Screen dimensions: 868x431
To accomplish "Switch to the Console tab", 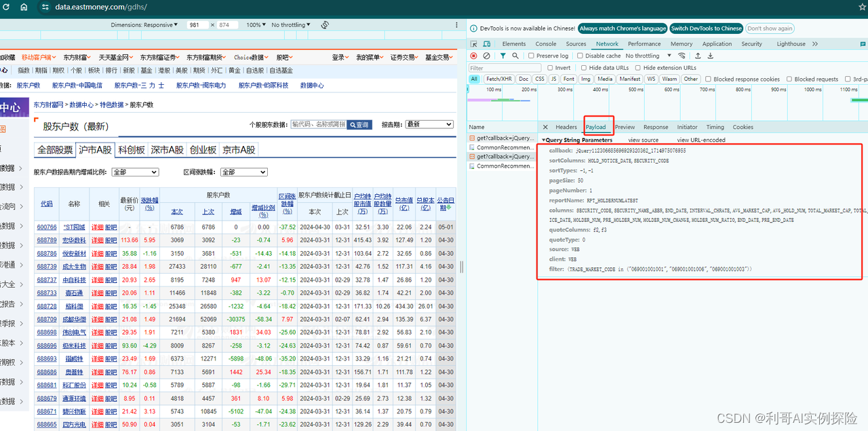I will 547,43.
